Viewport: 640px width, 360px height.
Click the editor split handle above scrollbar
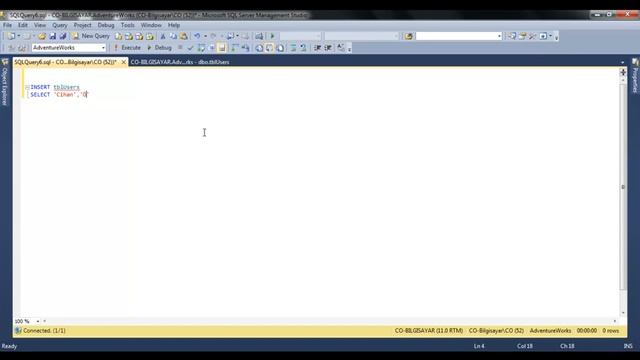coord(623,72)
